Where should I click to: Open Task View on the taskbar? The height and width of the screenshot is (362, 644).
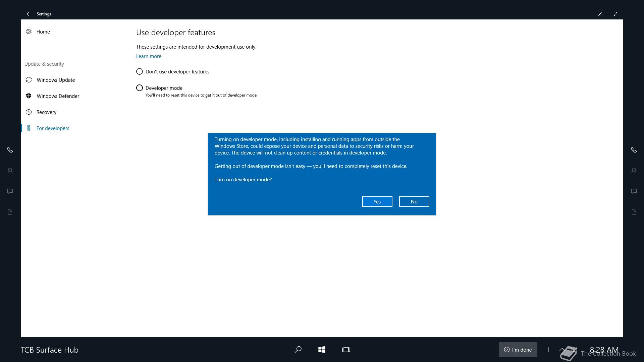(346, 350)
